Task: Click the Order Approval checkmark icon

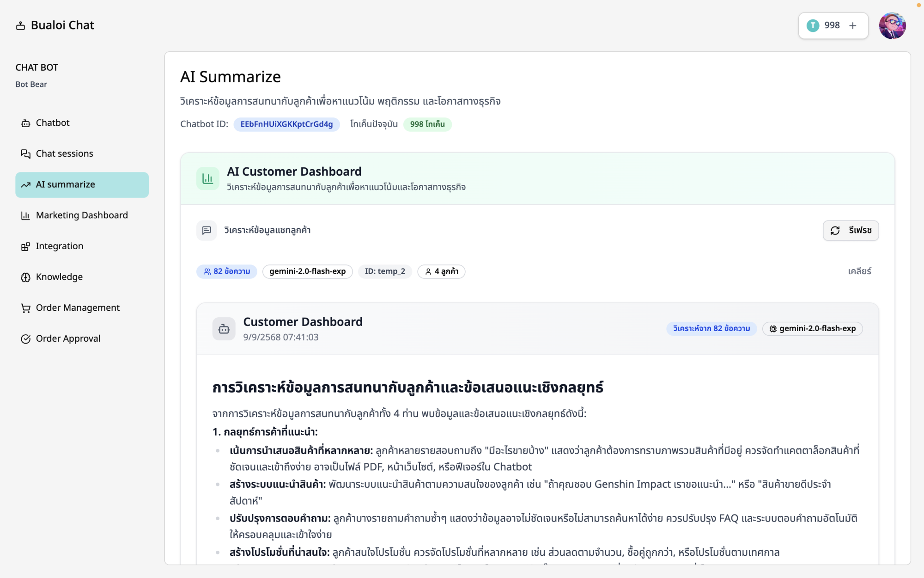Action: [x=25, y=338]
